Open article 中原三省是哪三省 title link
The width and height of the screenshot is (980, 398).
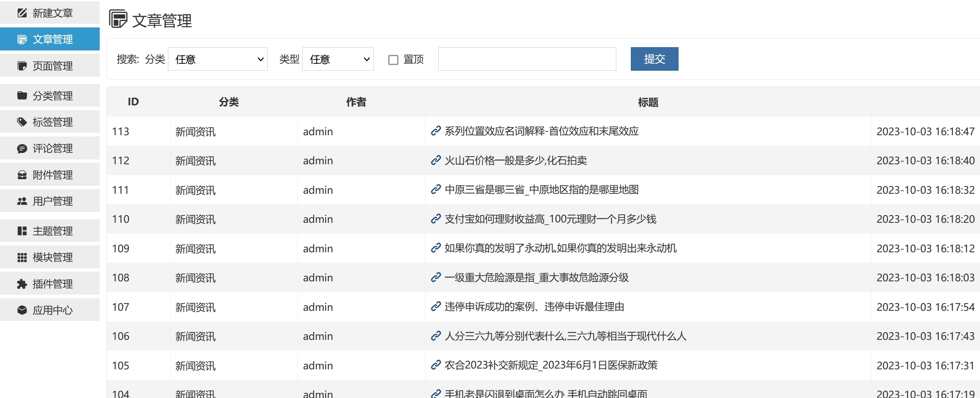(x=541, y=190)
